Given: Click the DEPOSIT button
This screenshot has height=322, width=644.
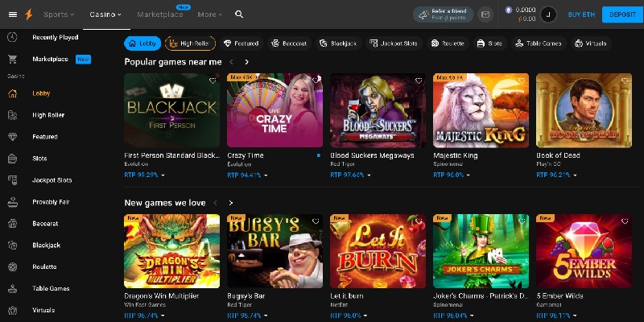Looking at the screenshot, I should [x=622, y=14].
